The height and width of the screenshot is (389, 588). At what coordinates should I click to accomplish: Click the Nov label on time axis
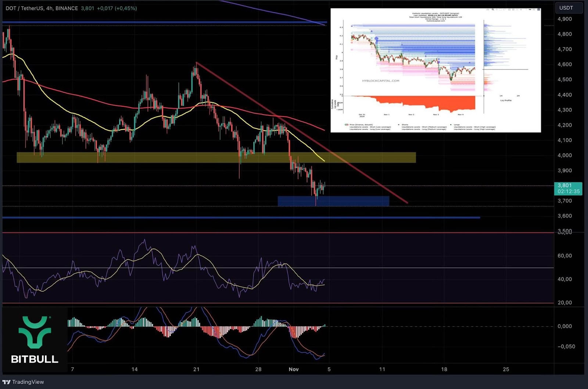coord(293,369)
